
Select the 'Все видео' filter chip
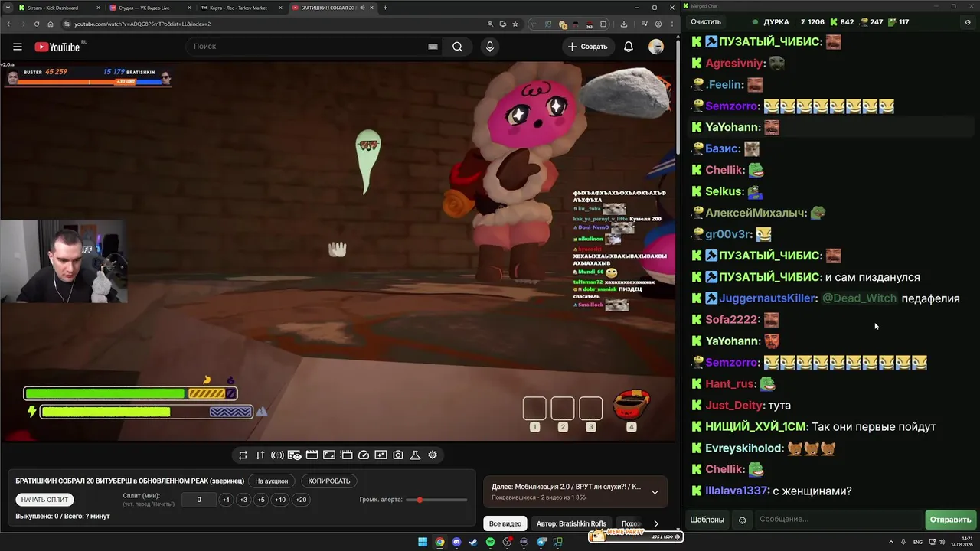tap(505, 523)
